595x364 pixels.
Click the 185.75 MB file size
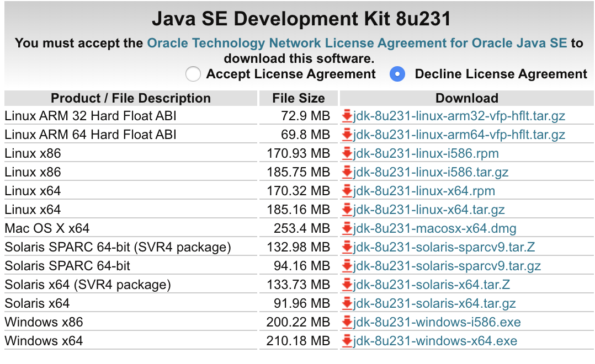tap(298, 172)
